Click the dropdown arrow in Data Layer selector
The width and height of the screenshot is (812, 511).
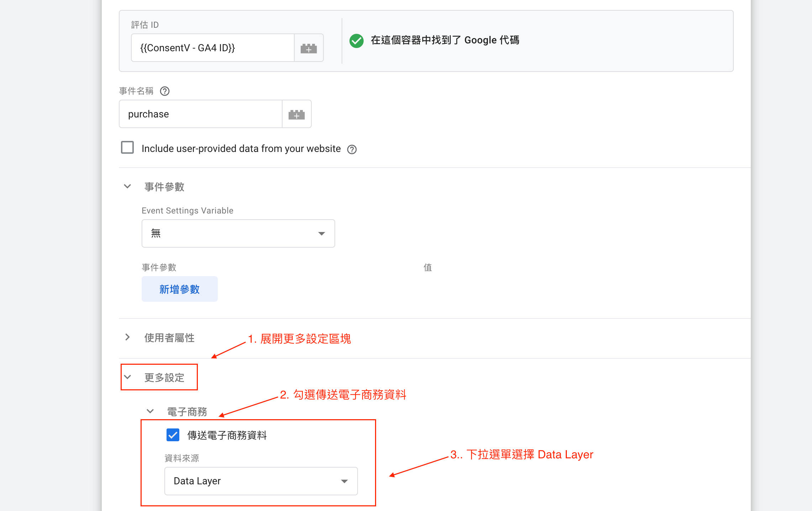click(344, 481)
